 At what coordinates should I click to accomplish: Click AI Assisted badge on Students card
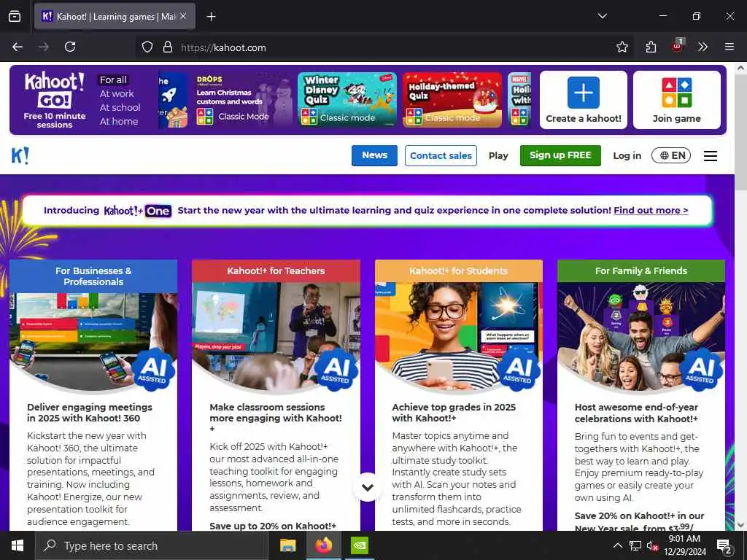pyautogui.click(x=519, y=370)
